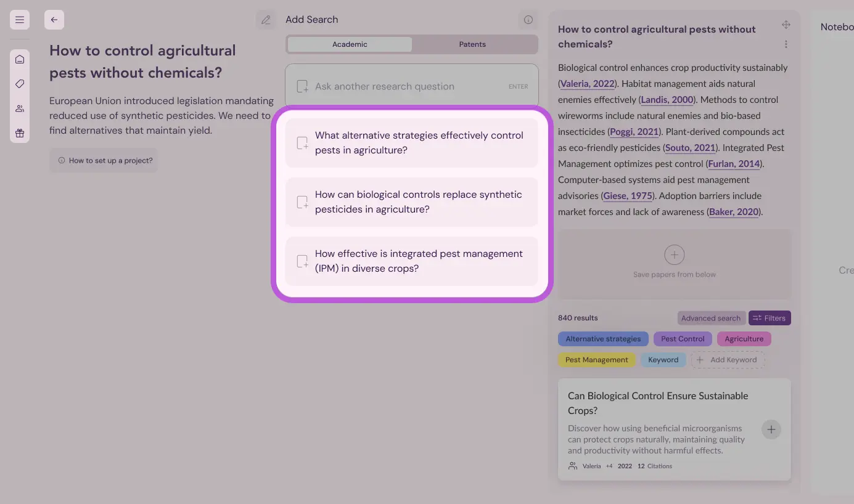Toggle the Agriculture keyword chip
The height and width of the screenshot is (504, 854).
744,338
